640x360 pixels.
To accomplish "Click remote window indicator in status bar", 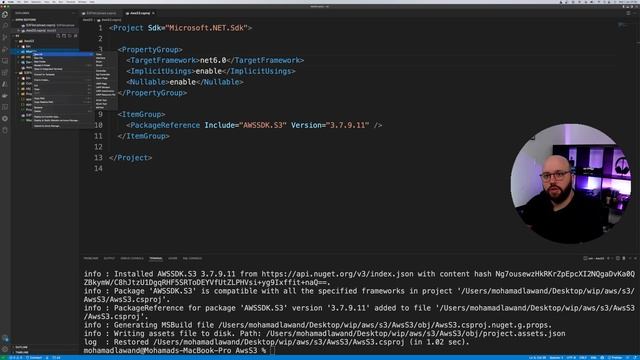I will point(3,358).
